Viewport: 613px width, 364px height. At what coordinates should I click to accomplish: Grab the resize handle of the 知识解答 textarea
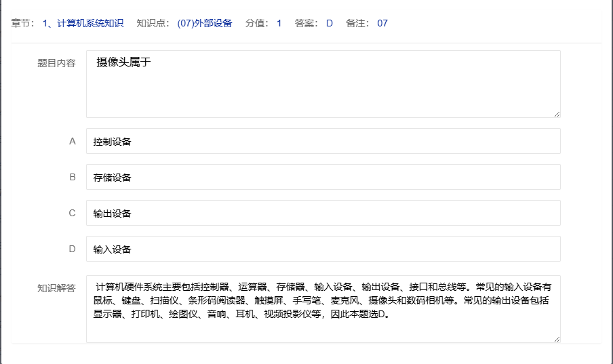click(x=557, y=338)
